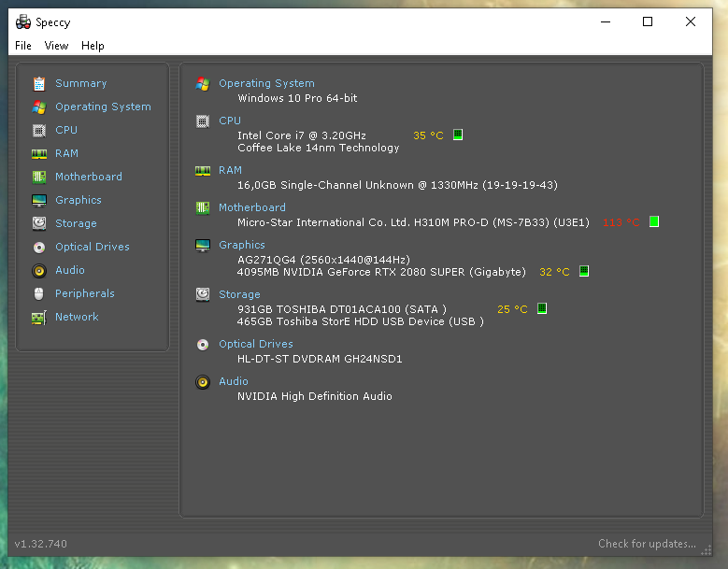
Task: Click the CPU icon in main panel
Action: pos(203,121)
